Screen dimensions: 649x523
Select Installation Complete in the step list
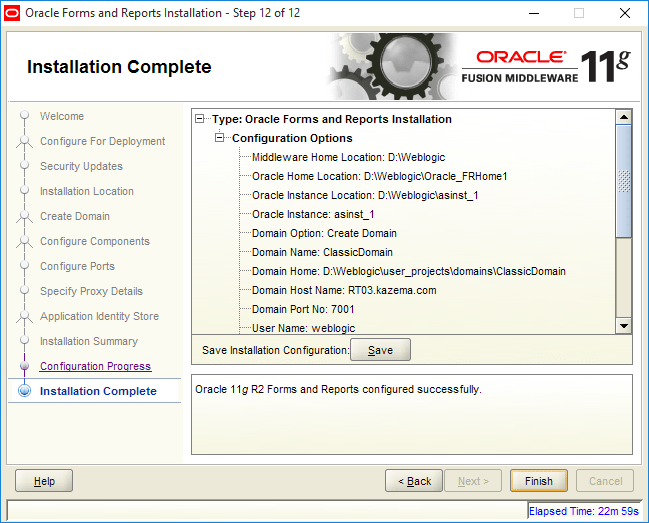coord(98,391)
